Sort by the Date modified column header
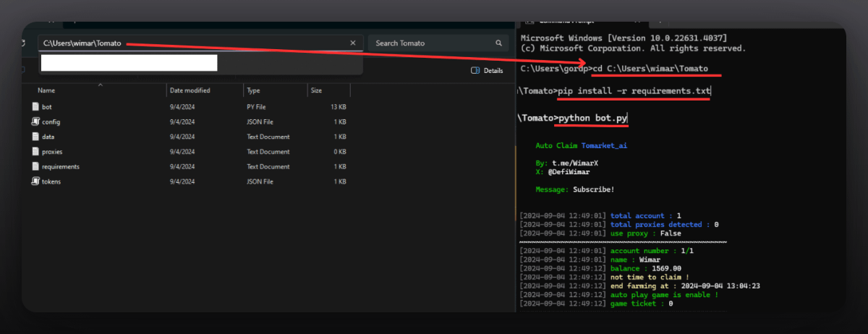The width and height of the screenshot is (868, 334). pyautogui.click(x=190, y=91)
